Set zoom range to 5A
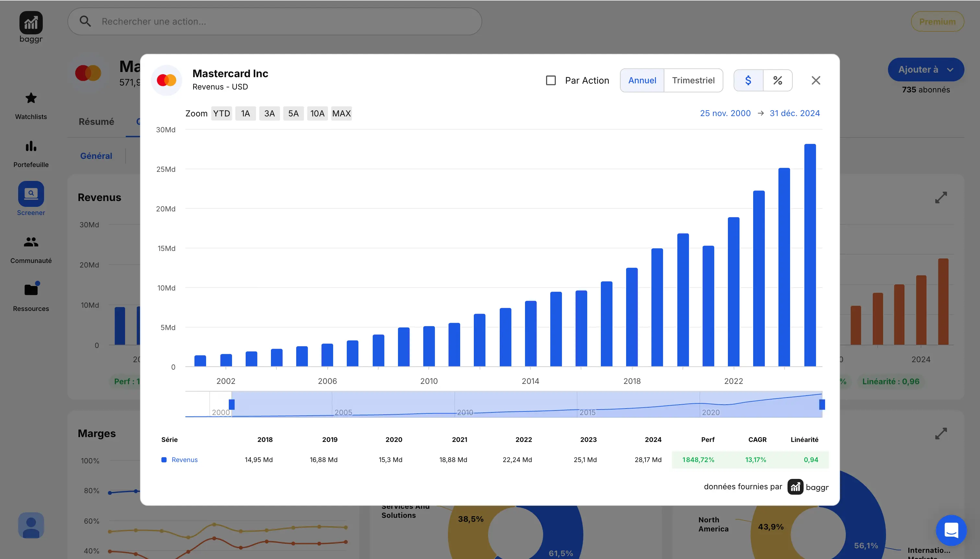Screen dimensions: 980x559 pyautogui.click(x=293, y=113)
